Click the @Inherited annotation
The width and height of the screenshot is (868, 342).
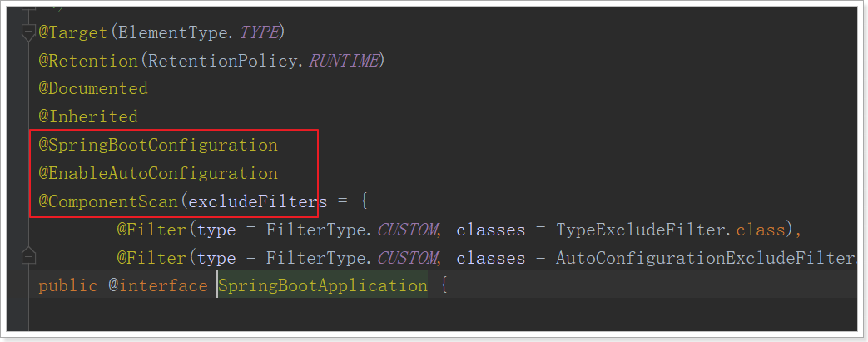(x=88, y=117)
